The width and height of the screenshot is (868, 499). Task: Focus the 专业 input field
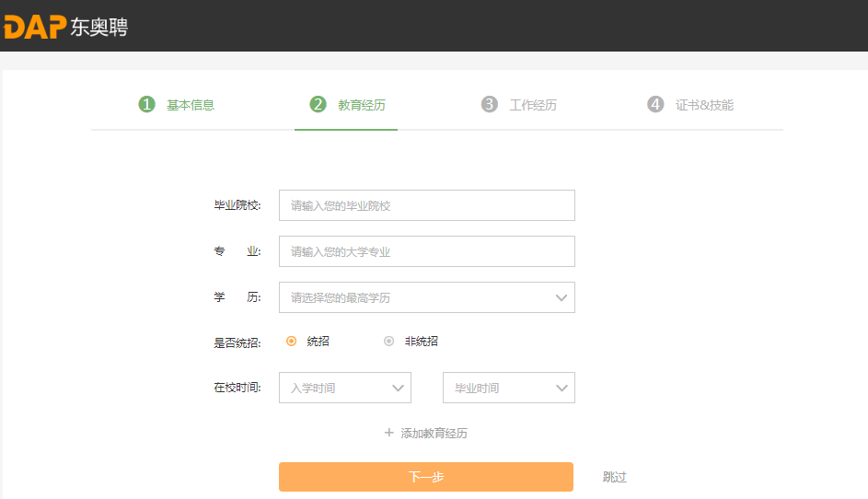[426, 251]
